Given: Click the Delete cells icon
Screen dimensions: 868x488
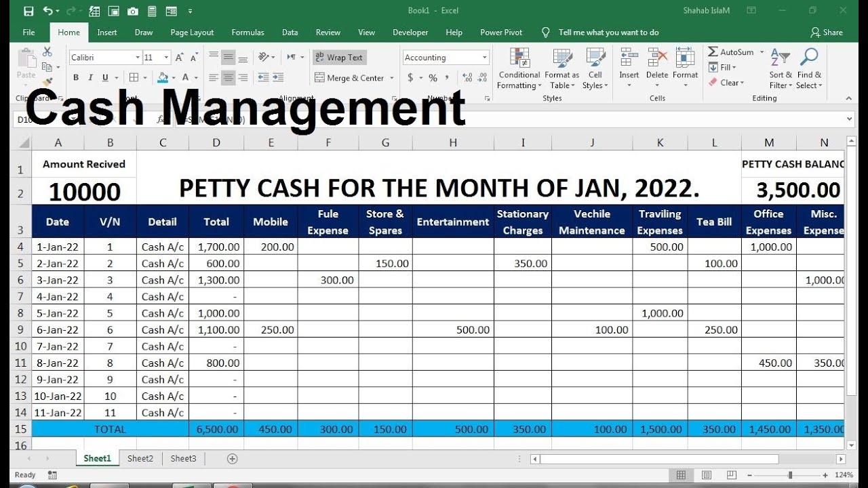Looking at the screenshot, I should click(656, 58).
